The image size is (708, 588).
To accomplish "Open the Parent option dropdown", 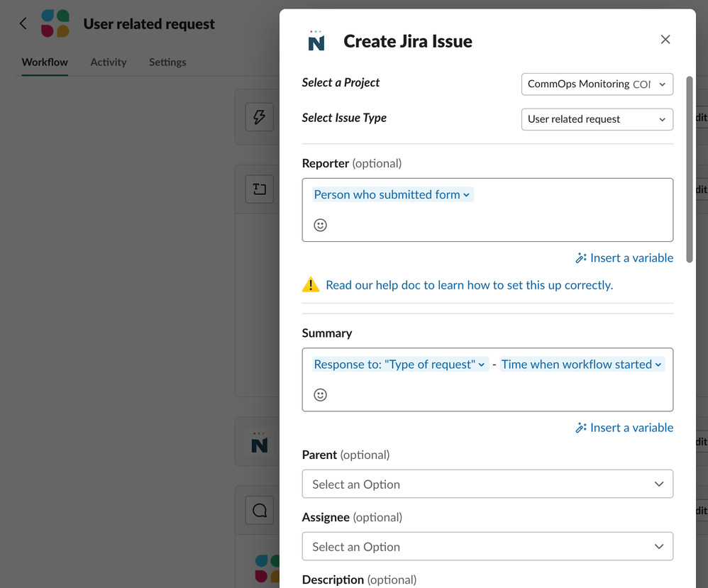I will (x=487, y=484).
